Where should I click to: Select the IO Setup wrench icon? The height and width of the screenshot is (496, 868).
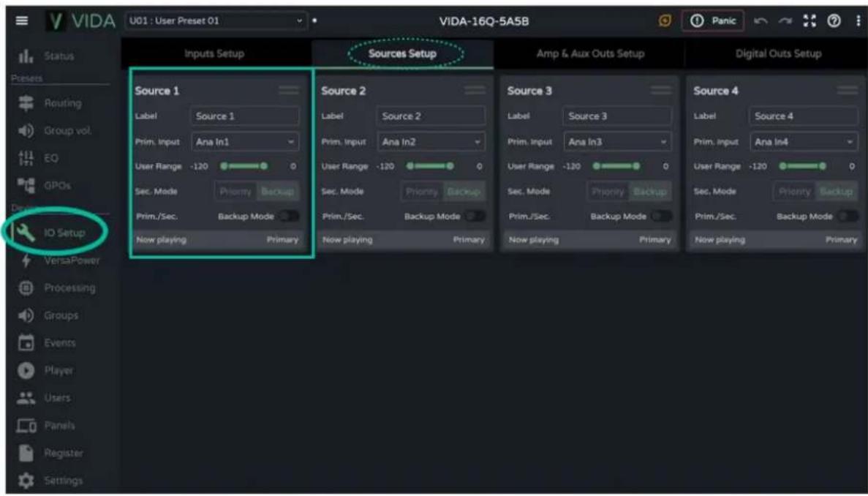coord(26,233)
